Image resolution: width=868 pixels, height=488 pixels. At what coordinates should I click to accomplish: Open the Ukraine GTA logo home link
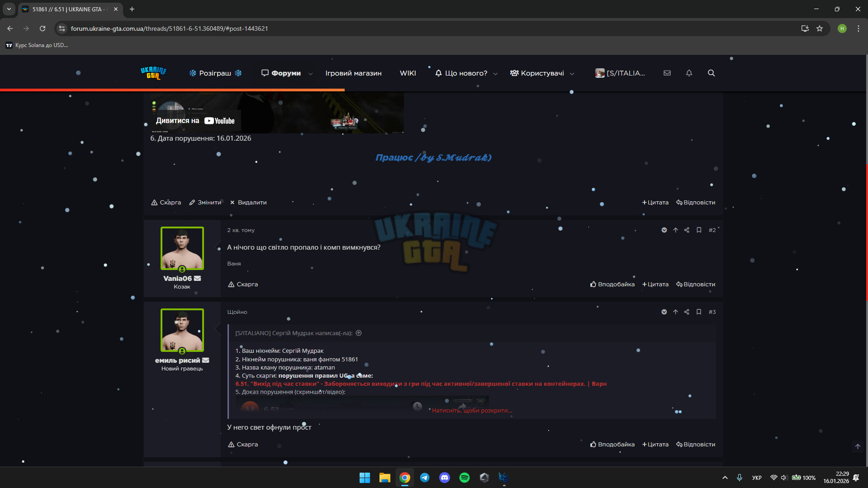pos(154,73)
